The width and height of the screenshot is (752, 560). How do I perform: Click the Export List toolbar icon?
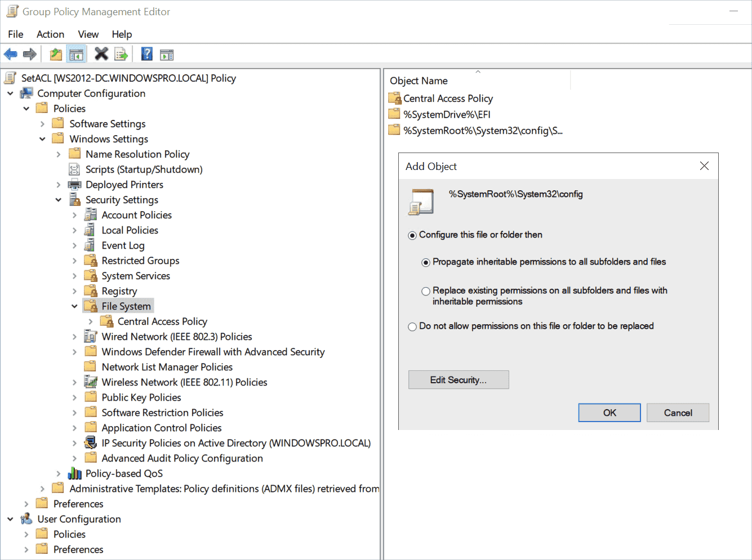121,53
